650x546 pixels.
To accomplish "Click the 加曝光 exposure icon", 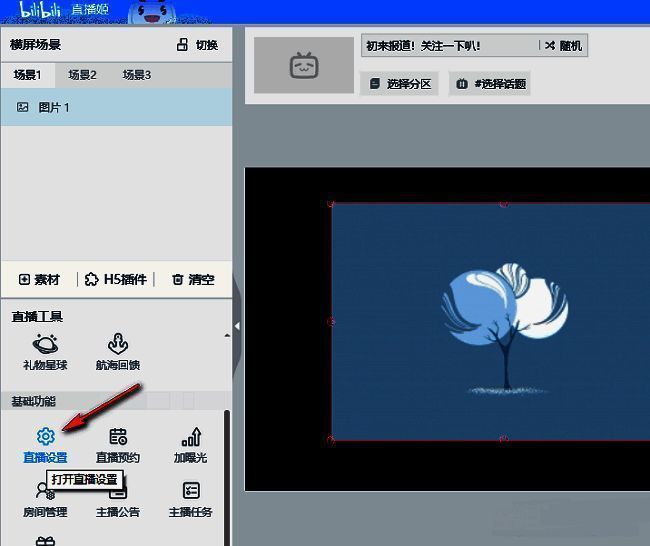I will click(x=190, y=437).
